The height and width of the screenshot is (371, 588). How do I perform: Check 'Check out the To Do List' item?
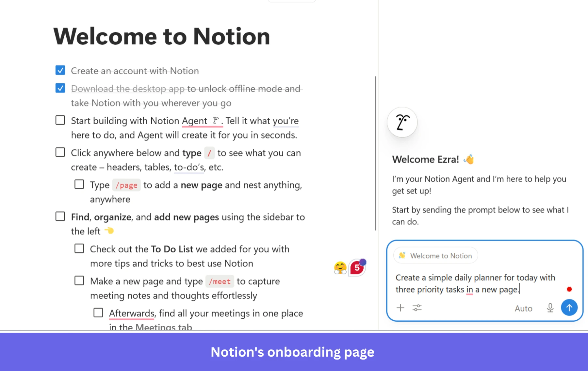[79, 248]
